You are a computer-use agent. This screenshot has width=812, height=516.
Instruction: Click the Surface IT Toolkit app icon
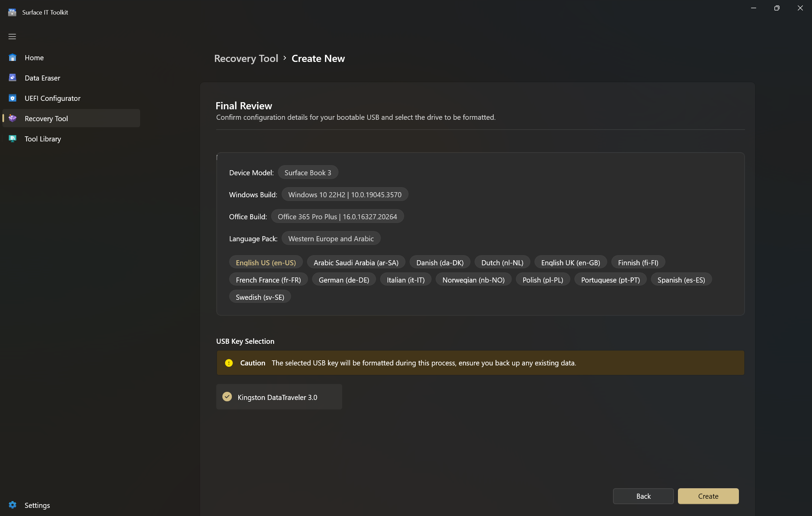[x=12, y=12]
